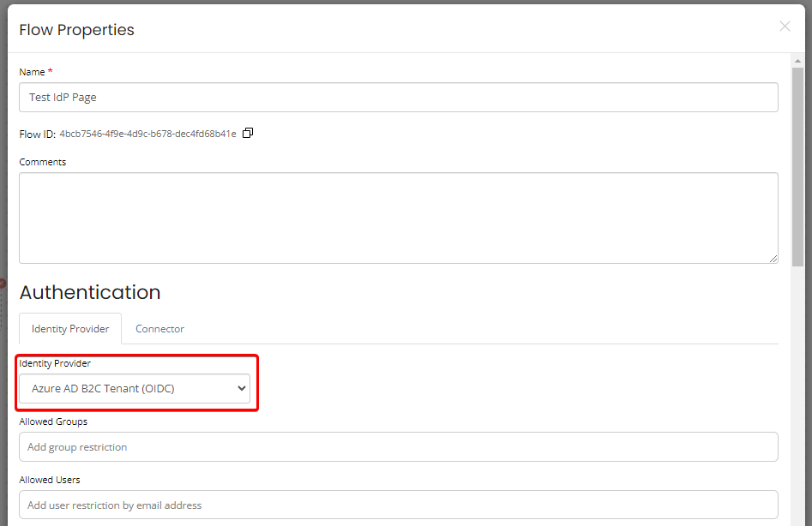The width and height of the screenshot is (812, 526).
Task: Add an email in the Allowed Users field
Action: click(x=399, y=505)
